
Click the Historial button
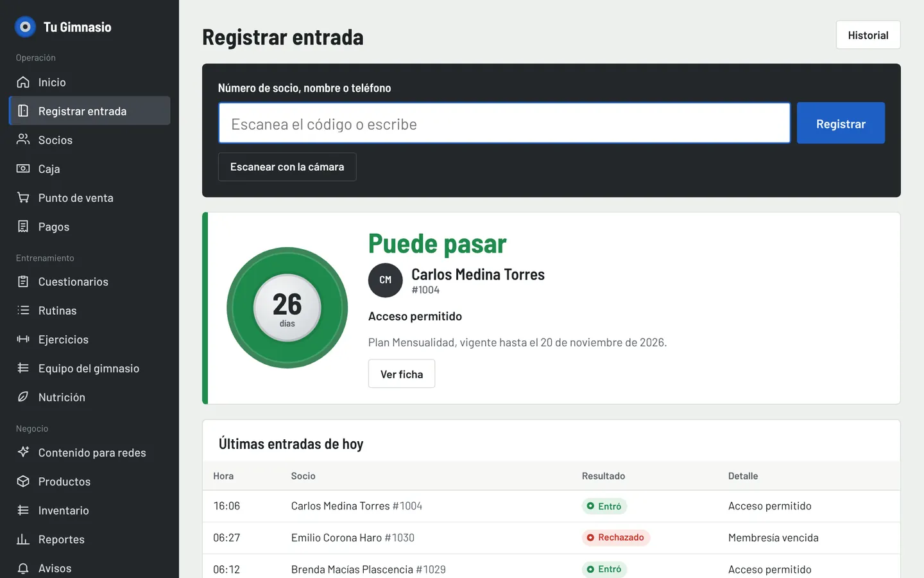tap(868, 35)
